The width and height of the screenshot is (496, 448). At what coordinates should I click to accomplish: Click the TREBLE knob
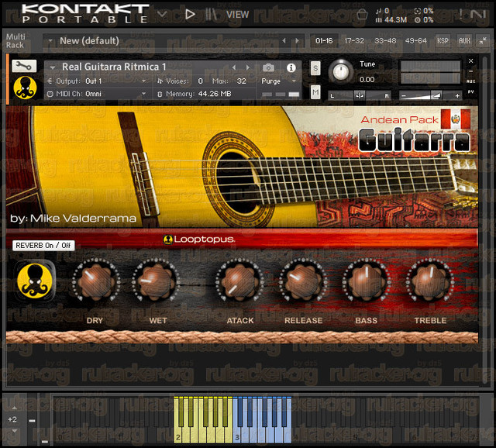click(x=429, y=281)
